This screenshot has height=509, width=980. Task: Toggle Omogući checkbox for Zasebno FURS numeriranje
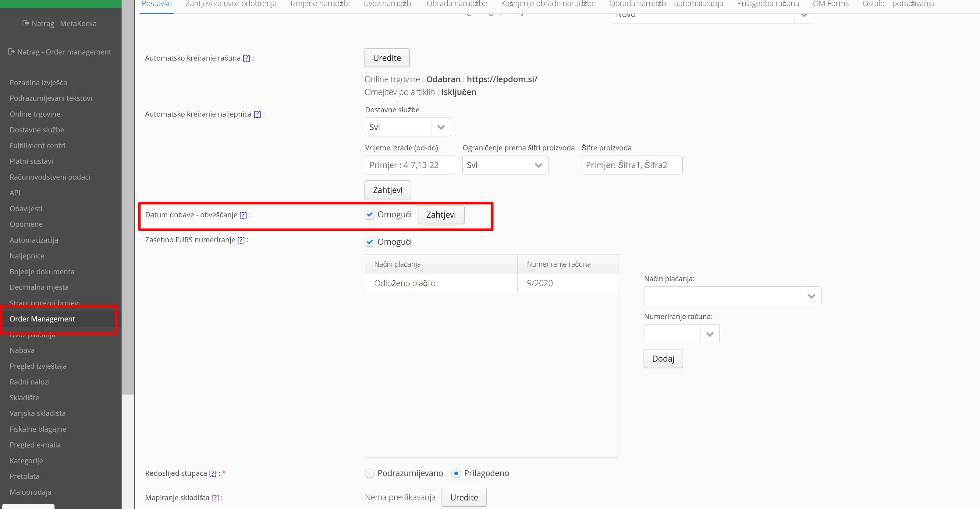pos(369,242)
